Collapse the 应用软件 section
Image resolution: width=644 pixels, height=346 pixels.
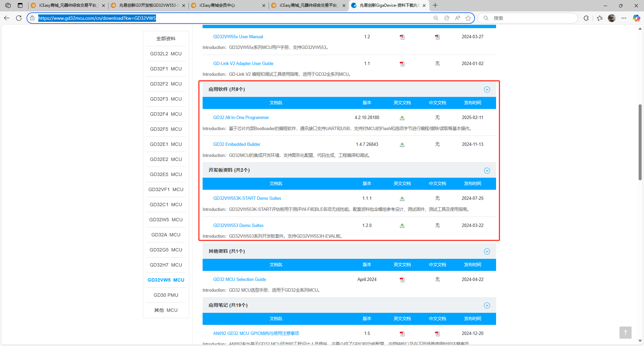tap(487, 90)
